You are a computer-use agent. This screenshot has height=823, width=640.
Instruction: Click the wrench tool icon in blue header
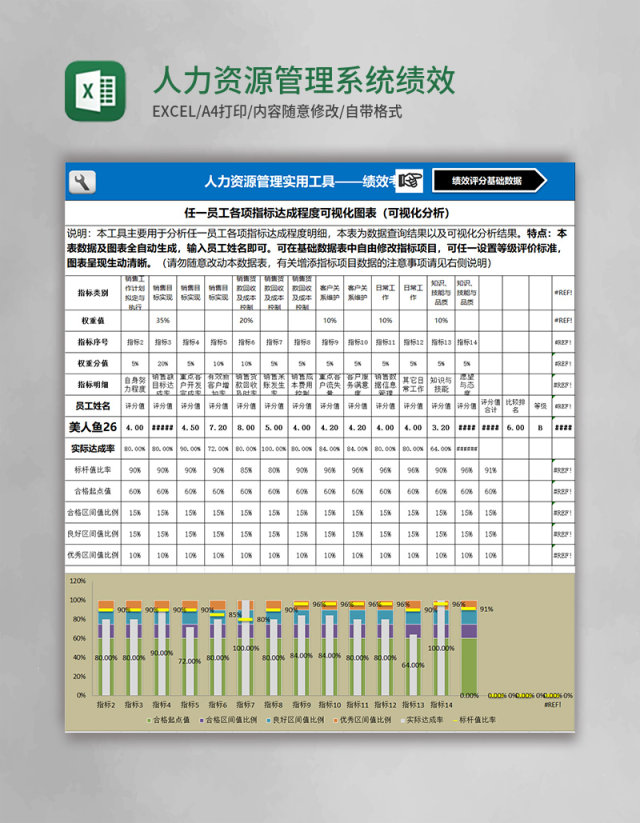pyautogui.click(x=82, y=182)
